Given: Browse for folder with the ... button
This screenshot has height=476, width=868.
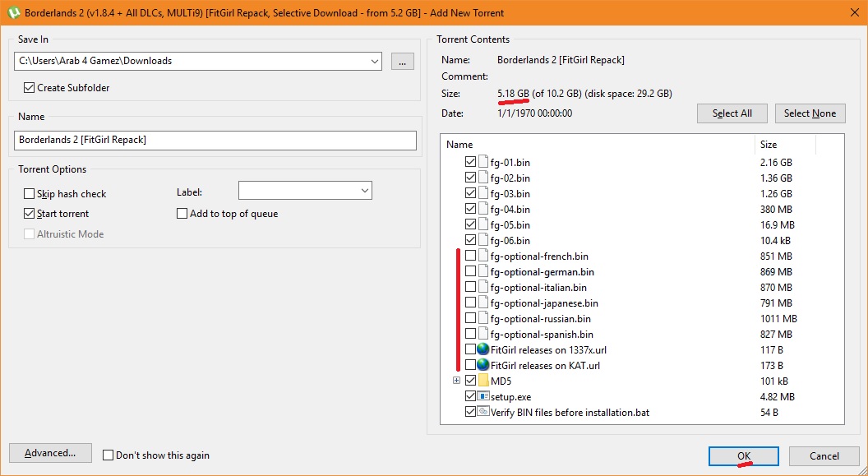Looking at the screenshot, I should click(x=403, y=62).
